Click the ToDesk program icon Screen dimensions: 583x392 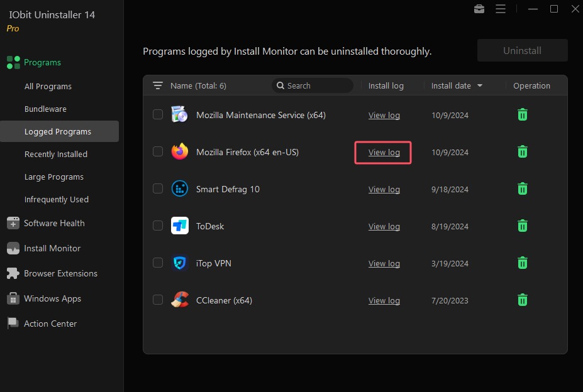[x=180, y=226]
